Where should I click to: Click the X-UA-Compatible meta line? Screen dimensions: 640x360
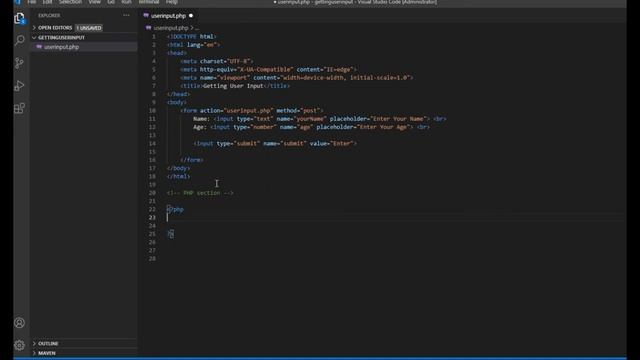tap(269, 69)
